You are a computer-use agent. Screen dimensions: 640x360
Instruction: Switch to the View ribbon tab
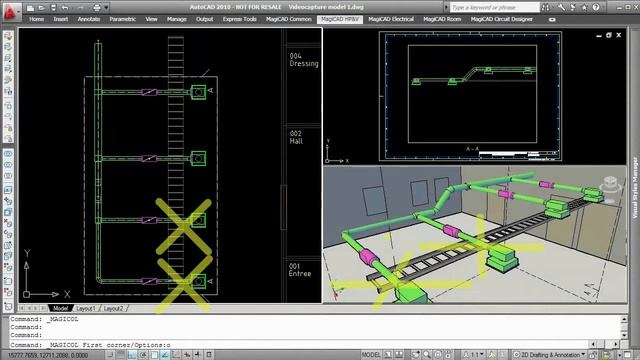[x=151, y=19]
